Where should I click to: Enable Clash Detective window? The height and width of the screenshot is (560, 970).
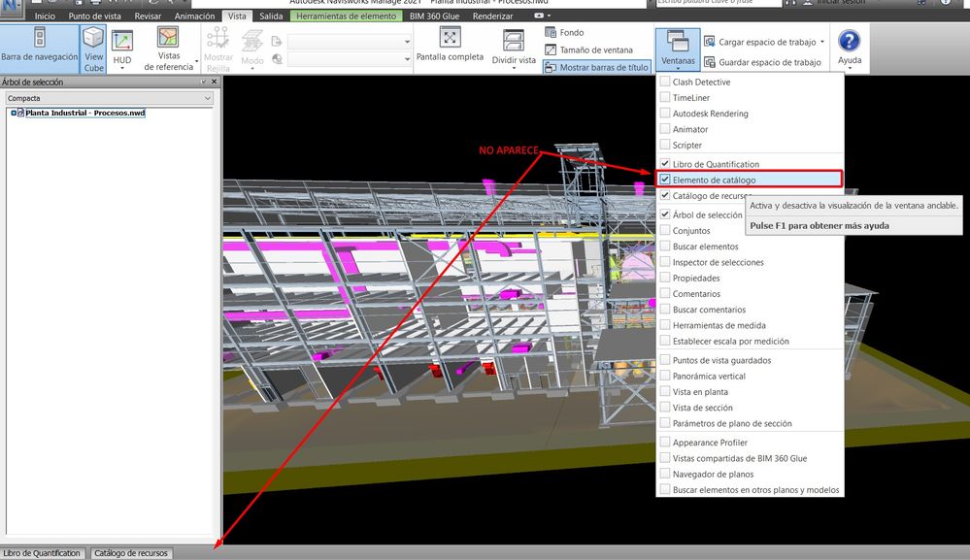coord(665,82)
